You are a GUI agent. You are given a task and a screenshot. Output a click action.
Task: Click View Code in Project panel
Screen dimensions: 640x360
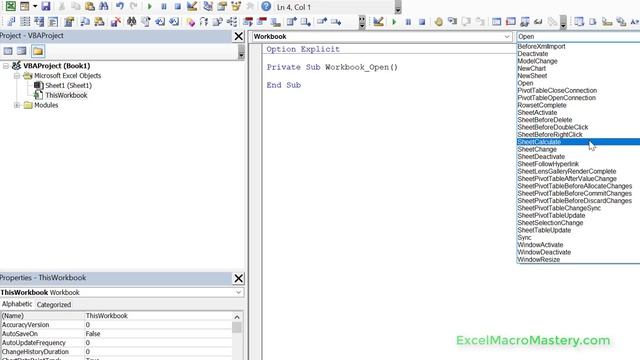(x=8, y=51)
